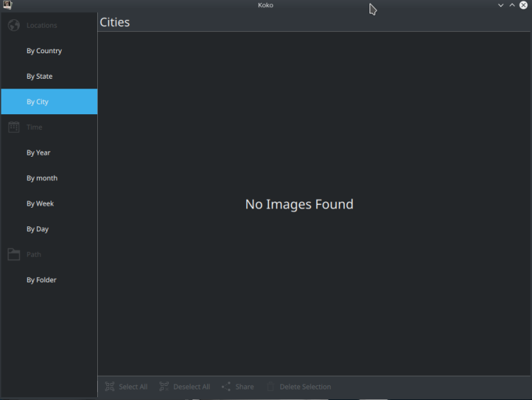The image size is (532, 400).
Task: Show images By Country
Action: coord(49,50)
